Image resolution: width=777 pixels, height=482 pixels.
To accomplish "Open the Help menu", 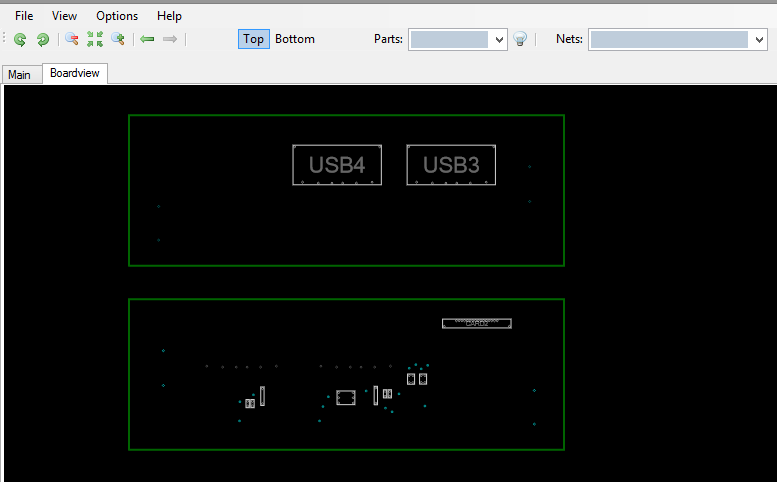I will [169, 16].
